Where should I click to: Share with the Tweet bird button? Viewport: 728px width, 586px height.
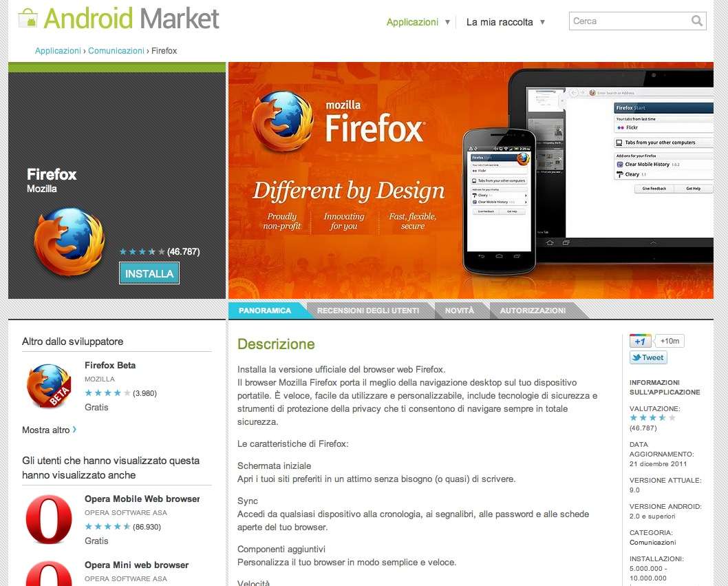(648, 357)
